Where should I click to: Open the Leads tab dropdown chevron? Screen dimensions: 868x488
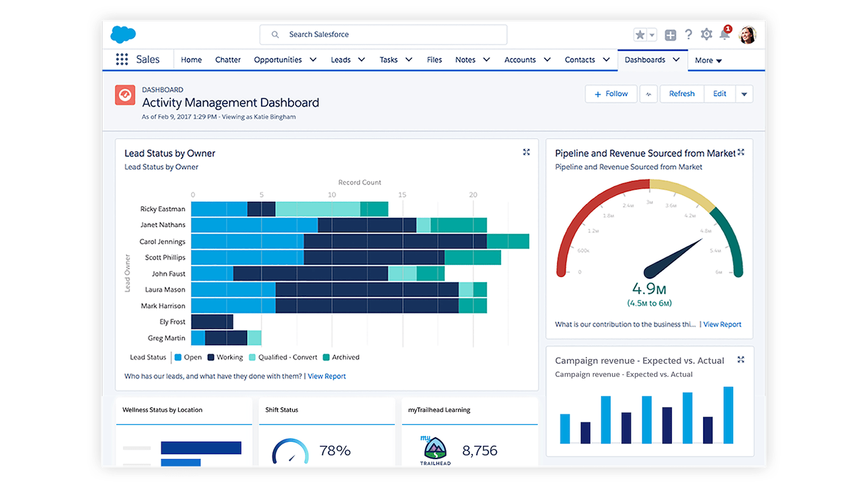click(x=362, y=60)
